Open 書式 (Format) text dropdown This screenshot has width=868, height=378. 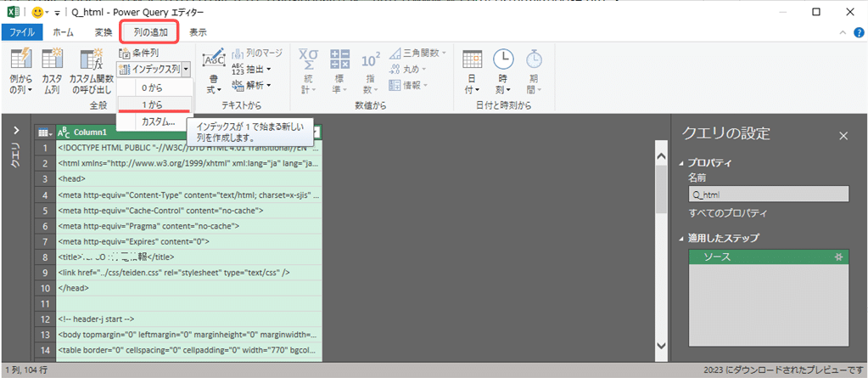click(x=213, y=71)
